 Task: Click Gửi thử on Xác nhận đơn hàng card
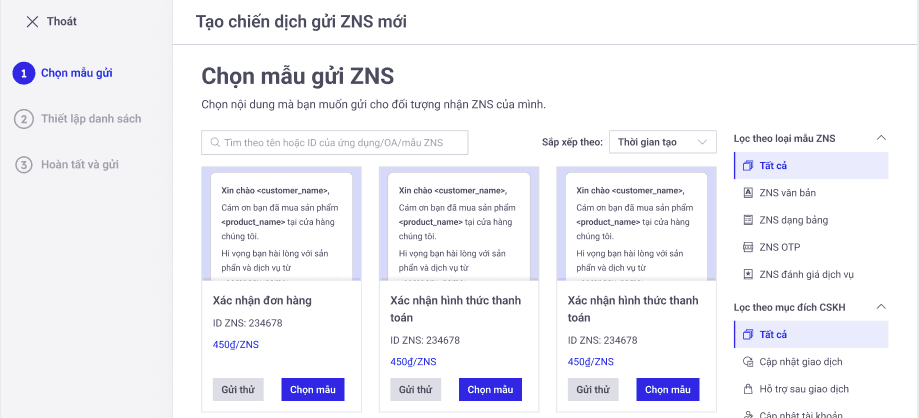pos(238,390)
